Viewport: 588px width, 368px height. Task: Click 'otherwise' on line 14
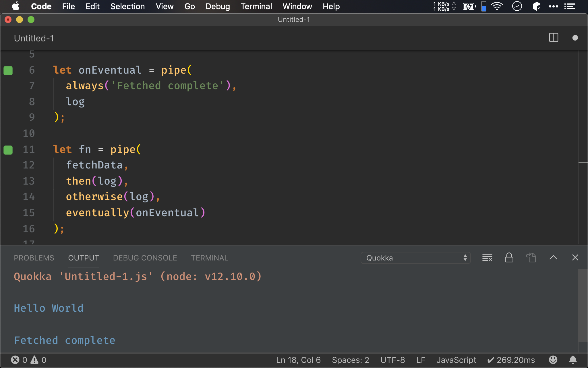pyautogui.click(x=94, y=197)
